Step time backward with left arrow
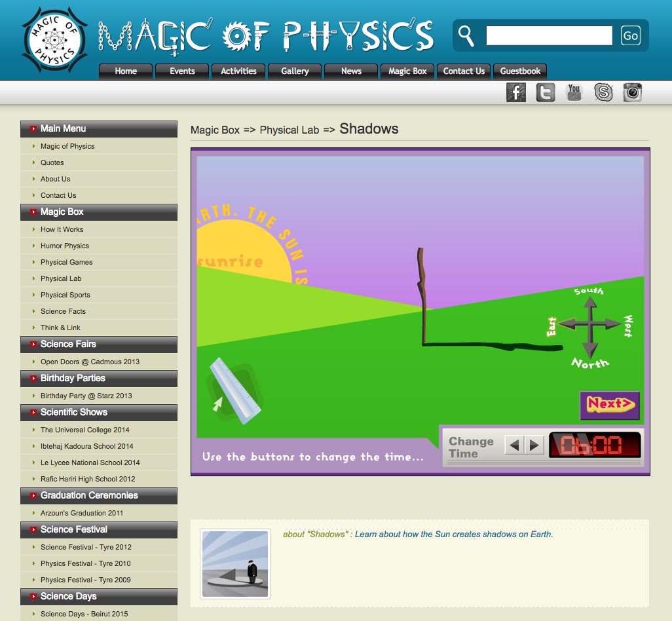This screenshot has height=621, width=672. click(514, 445)
